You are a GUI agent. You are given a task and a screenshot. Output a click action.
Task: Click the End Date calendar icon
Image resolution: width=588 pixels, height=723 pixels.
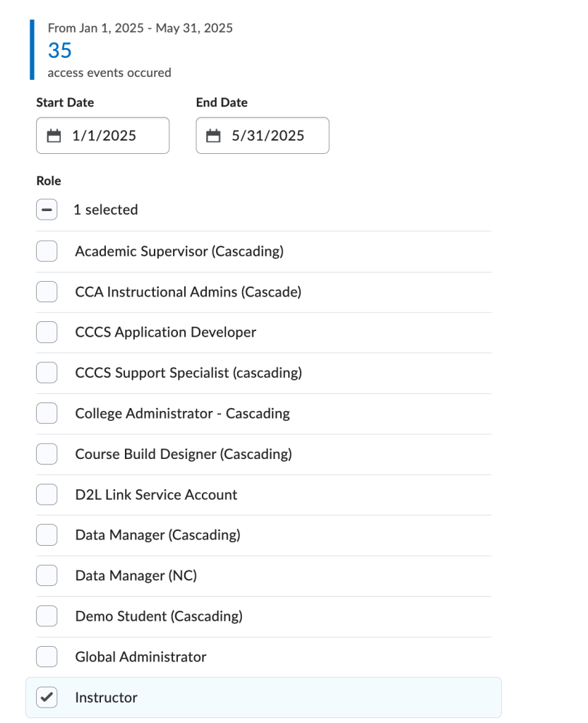coord(213,136)
